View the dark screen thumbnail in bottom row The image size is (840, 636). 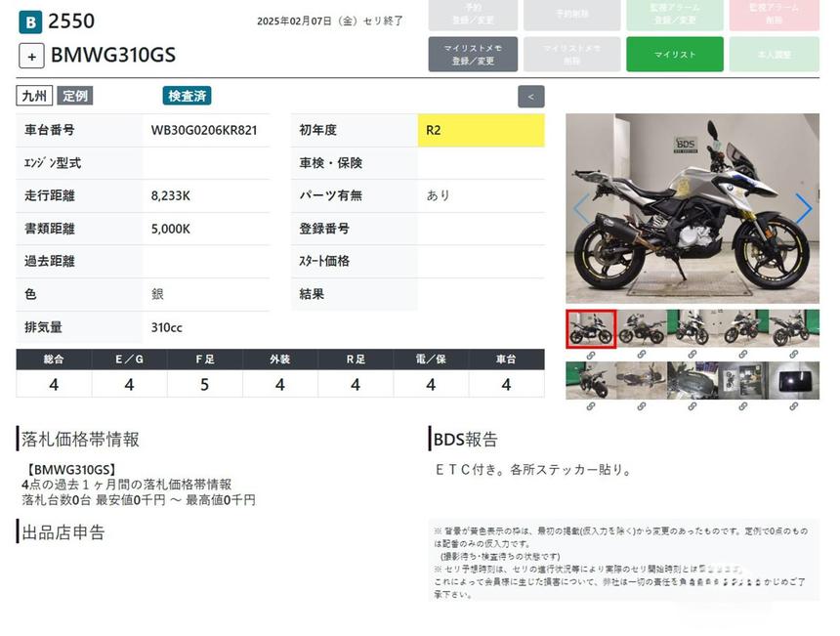[793, 380]
